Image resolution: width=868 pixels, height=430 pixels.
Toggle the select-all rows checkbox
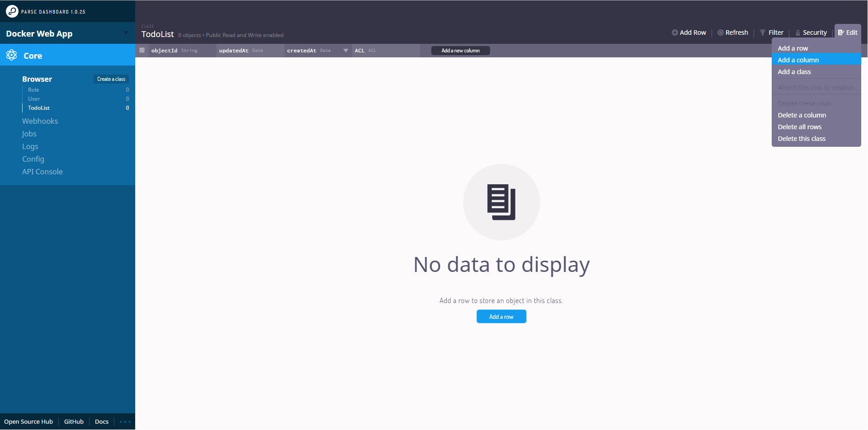142,50
